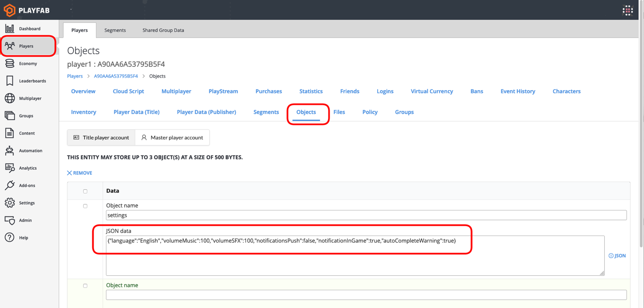Click the Title player account card icon

point(76,137)
